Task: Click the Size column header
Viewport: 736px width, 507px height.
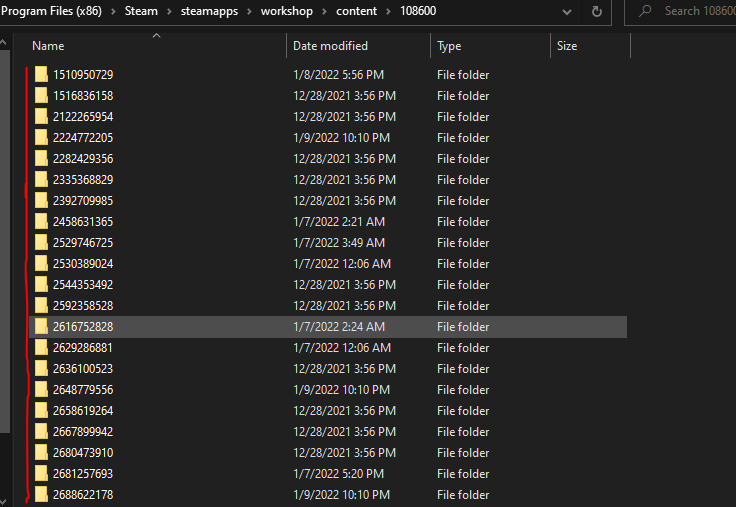Action: 567,46
